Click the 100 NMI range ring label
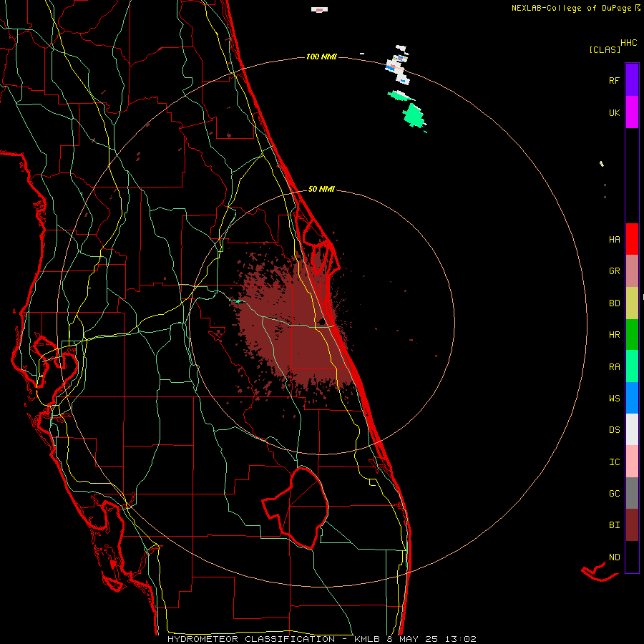644x644 pixels. (x=321, y=57)
